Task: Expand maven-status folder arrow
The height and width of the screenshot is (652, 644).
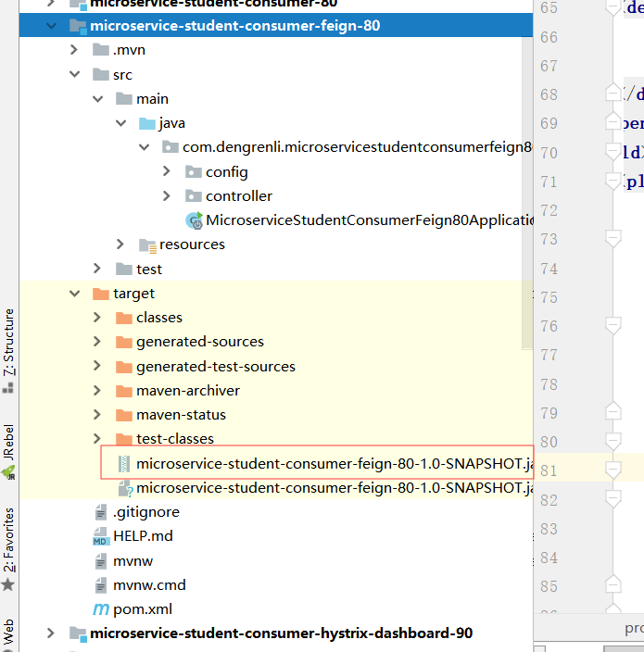Action: tap(97, 415)
